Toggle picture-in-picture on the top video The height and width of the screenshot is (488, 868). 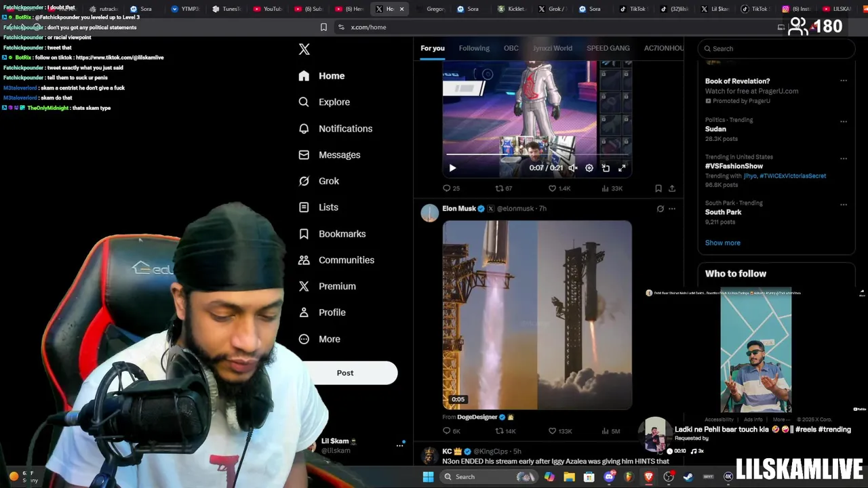pos(606,168)
